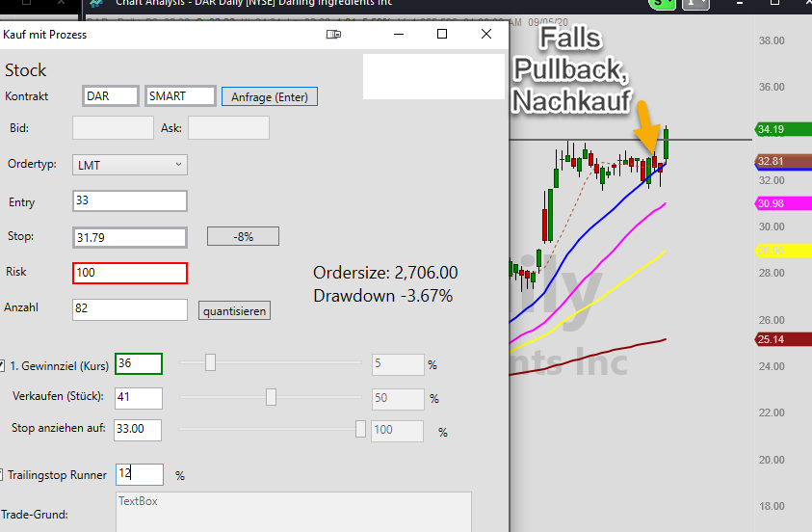Click the dark red 25.14 price marker
The image size is (812, 532).
(x=782, y=339)
